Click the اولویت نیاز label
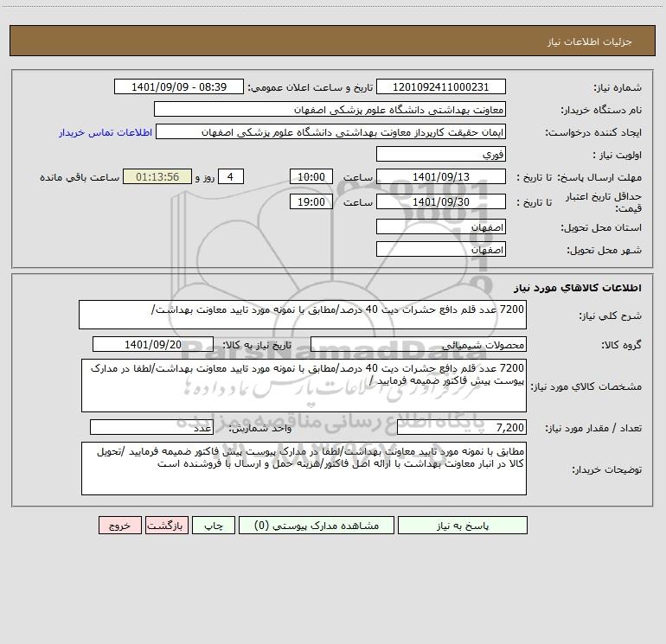The width and height of the screenshot is (666, 644). click(618, 156)
